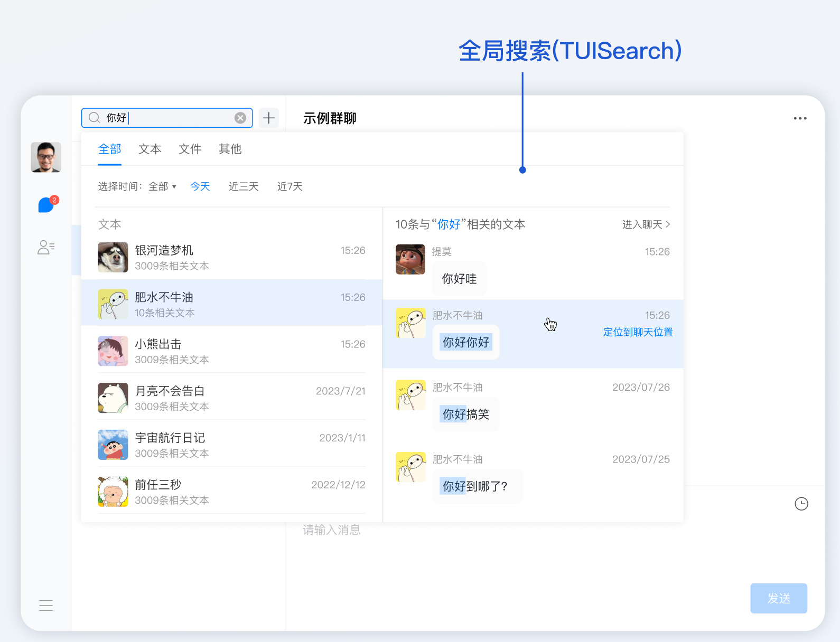Screen dimensions: 840x642
Task: Open the chat messages icon in sidebar
Action: (47, 204)
